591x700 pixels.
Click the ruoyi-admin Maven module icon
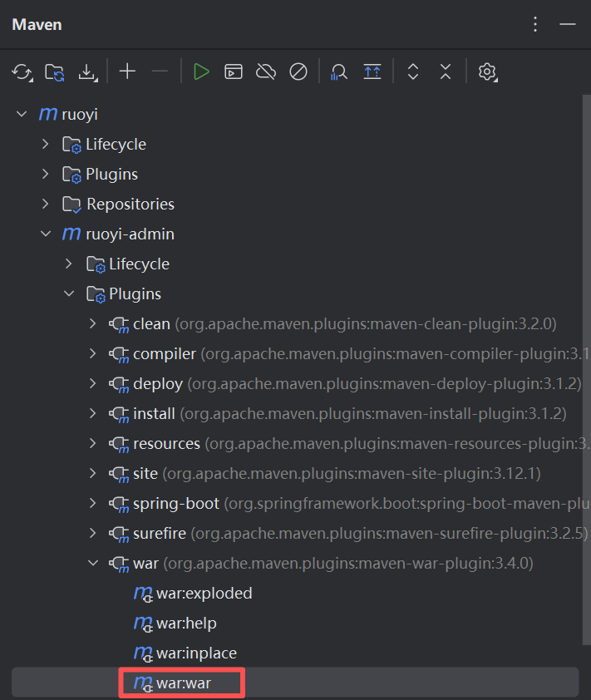pos(71,234)
